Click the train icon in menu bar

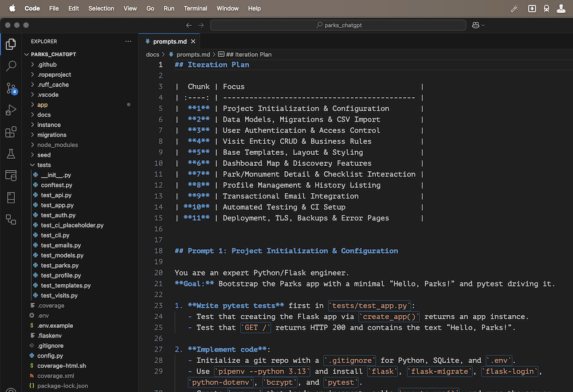click(x=546, y=9)
